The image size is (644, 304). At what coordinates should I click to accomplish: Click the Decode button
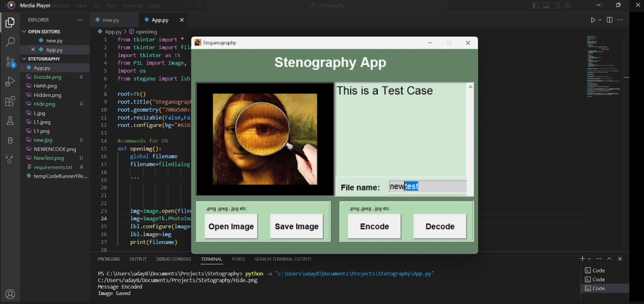point(440,226)
